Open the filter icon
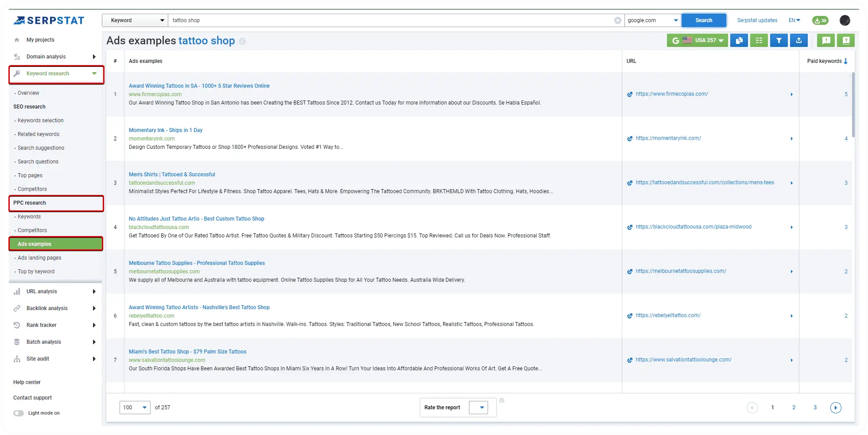 click(779, 40)
